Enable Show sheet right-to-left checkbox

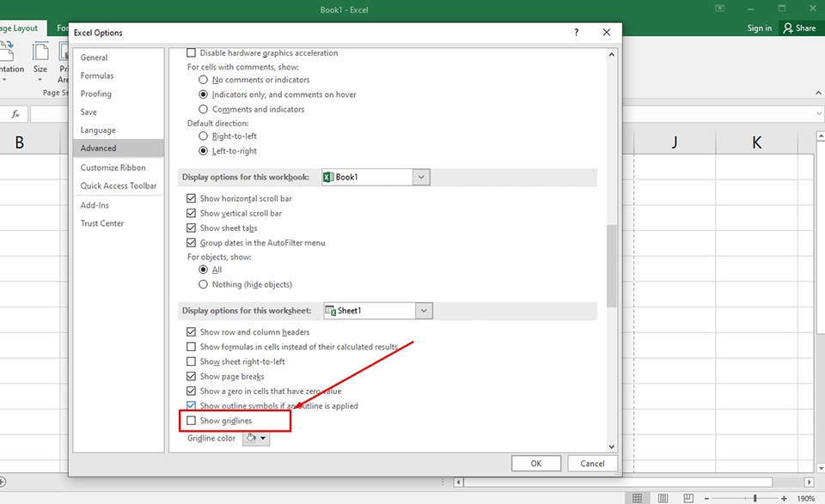[x=191, y=361]
